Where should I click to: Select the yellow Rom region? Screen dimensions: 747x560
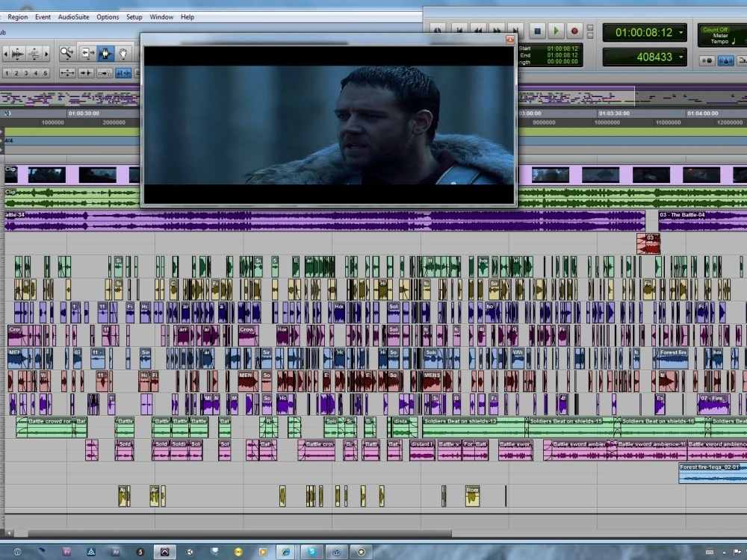(472, 496)
